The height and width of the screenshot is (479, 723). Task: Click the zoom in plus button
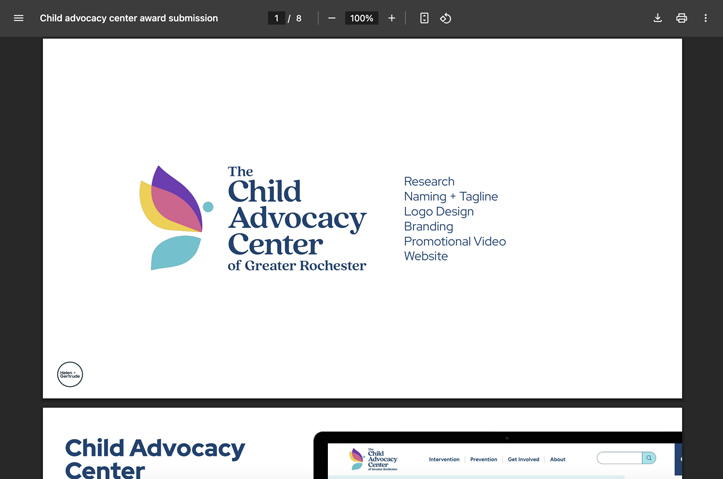391,18
